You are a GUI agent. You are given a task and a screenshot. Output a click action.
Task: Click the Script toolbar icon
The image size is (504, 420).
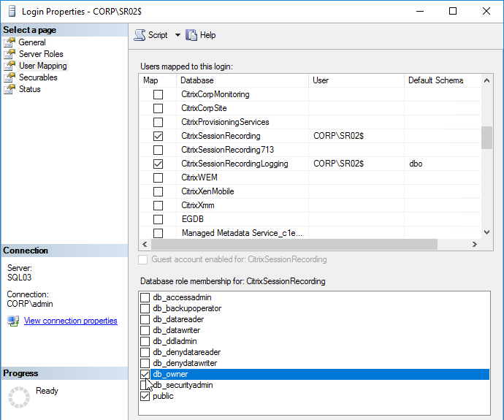pos(140,35)
